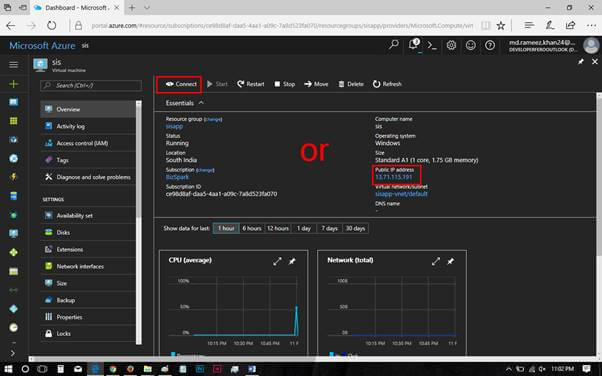Open a new browser tab
This screenshot has height=376, width=602.
coord(132,8)
